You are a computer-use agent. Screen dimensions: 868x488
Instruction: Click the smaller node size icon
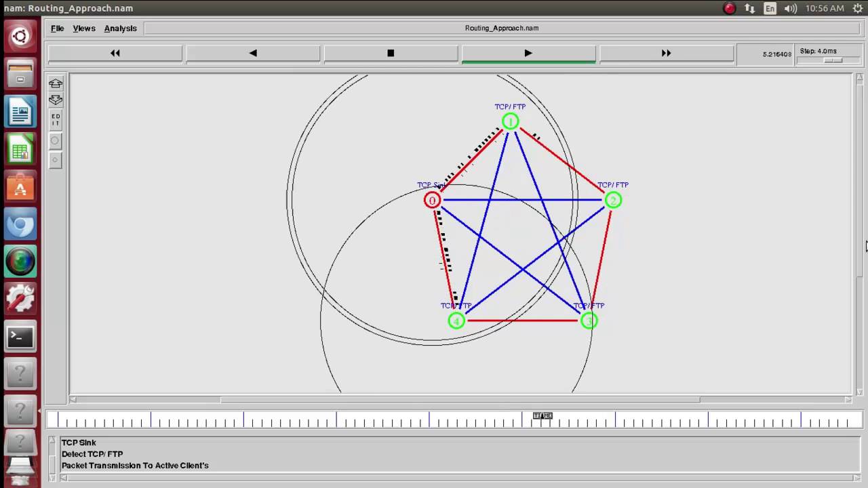pyautogui.click(x=56, y=161)
